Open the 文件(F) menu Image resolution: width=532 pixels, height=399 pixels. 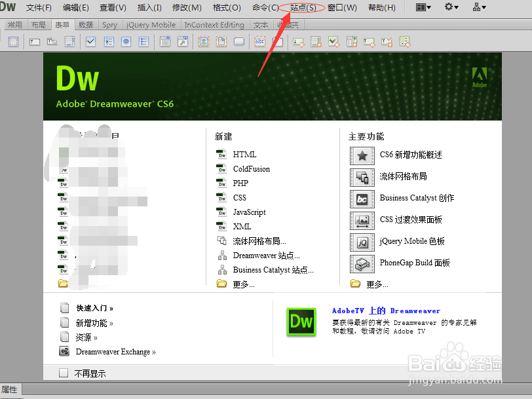click(39, 7)
